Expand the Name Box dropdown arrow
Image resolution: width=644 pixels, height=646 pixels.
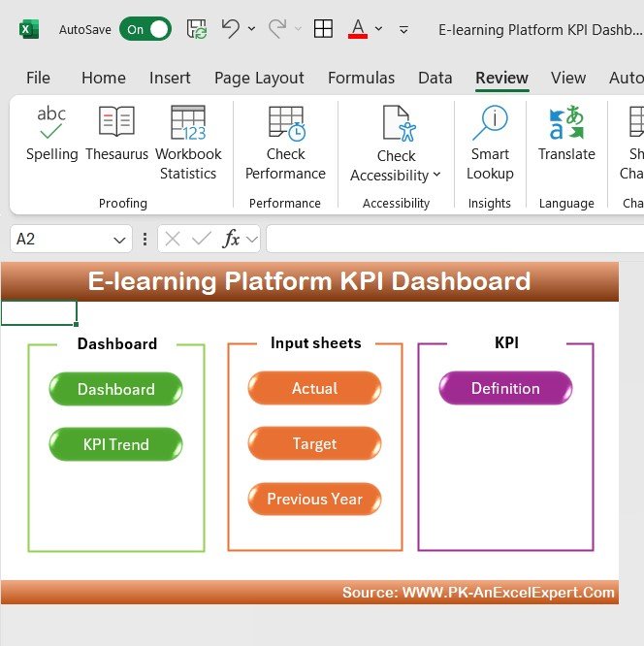pos(119,240)
